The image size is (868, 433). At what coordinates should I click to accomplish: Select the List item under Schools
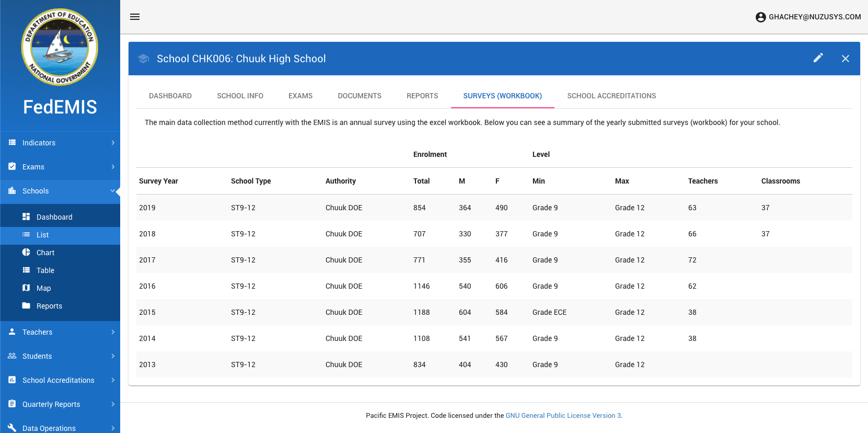pos(42,235)
